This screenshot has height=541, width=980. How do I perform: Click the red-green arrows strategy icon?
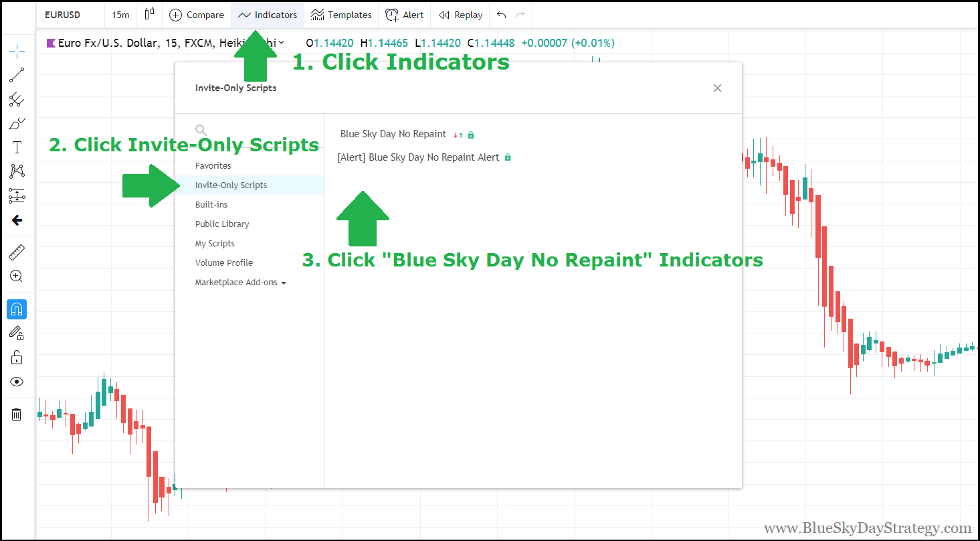click(x=458, y=135)
